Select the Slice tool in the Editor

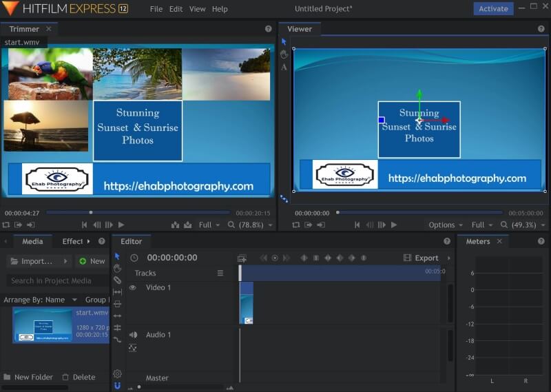117,280
